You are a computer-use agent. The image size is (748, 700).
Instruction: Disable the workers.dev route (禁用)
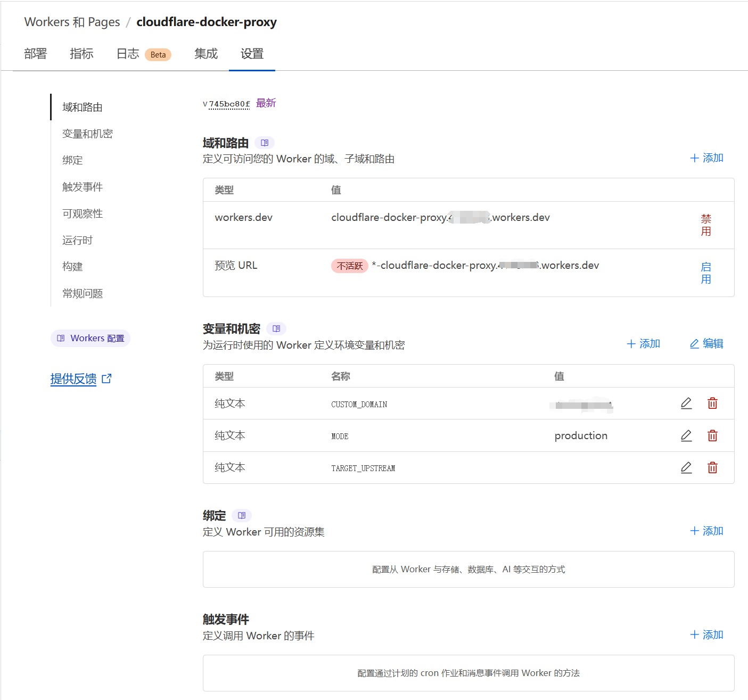(x=706, y=225)
